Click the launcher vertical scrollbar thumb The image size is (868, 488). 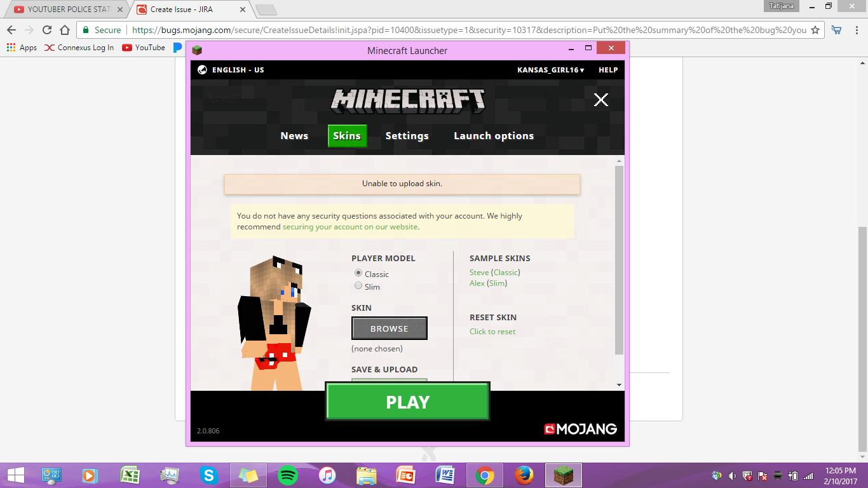pyautogui.click(x=620, y=261)
